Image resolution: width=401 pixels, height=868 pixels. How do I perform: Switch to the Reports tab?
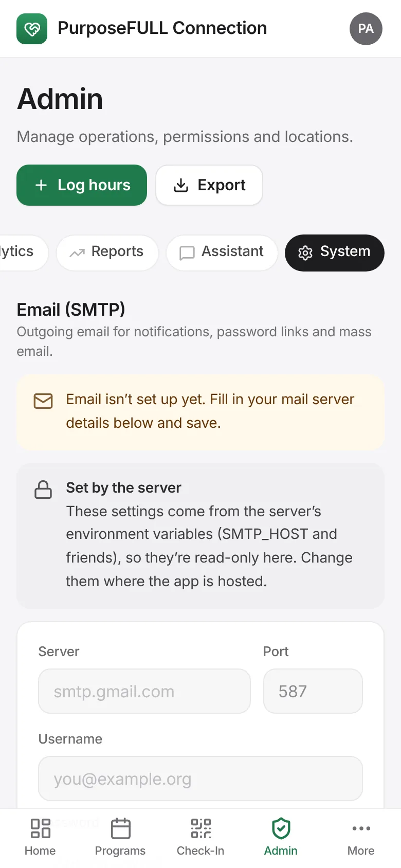[107, 252]
